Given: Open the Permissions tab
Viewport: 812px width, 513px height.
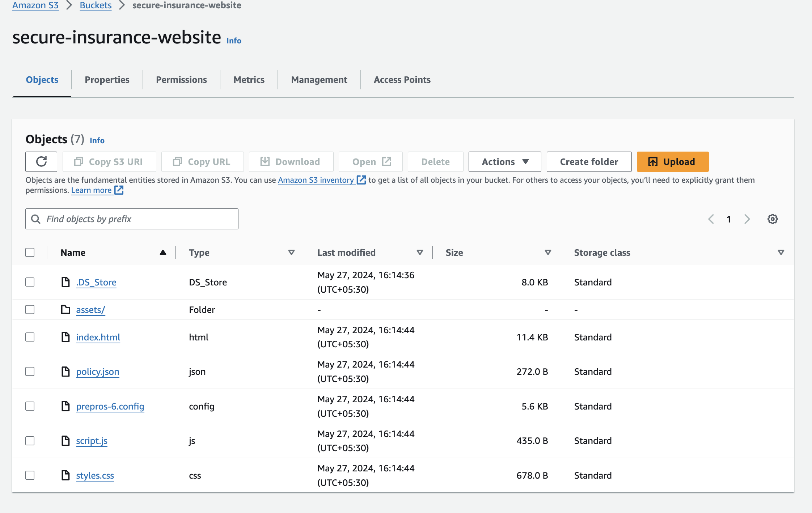Looking at the screenshot, I should click(181, 80).
